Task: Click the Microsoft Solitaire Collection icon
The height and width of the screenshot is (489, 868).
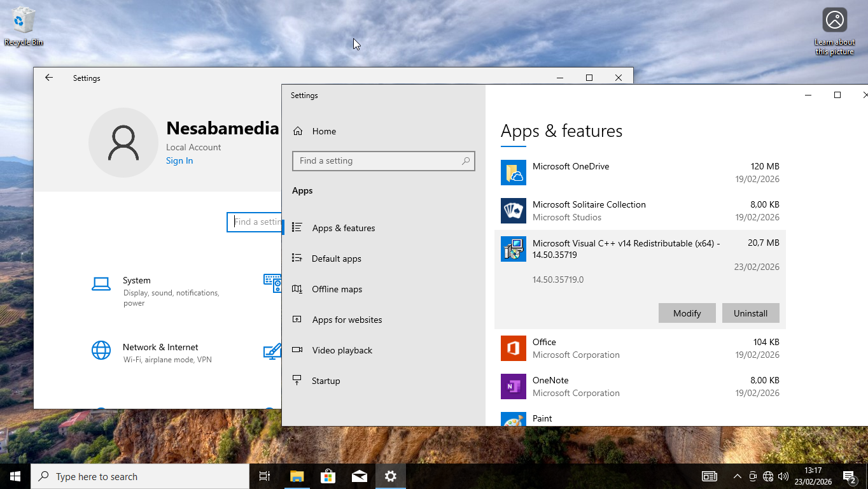Action: click(513, 211)
